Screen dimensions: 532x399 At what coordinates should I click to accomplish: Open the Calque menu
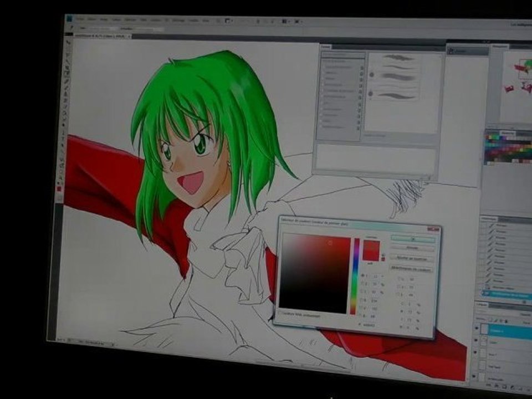pos(116,20)
